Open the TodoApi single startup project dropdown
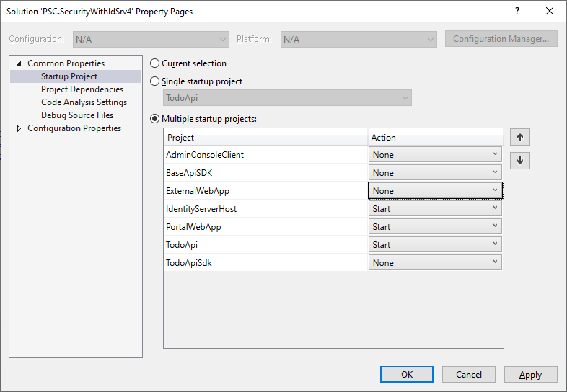Viewport: 567px width, 392px height. 287,98
